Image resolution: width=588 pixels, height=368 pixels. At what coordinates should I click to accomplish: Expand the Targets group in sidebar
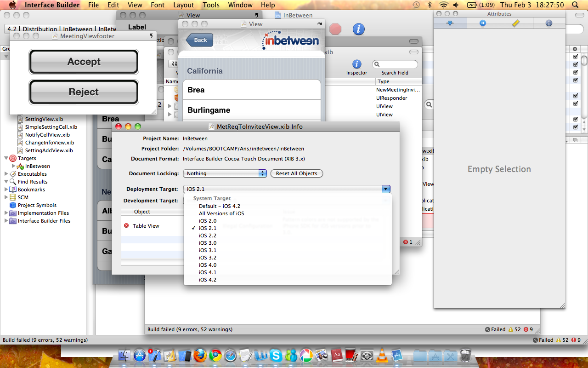tap(6, 158)
